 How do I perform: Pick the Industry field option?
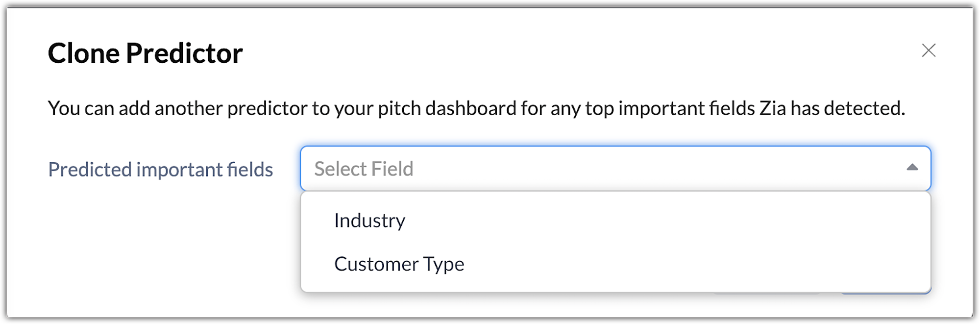370,221
